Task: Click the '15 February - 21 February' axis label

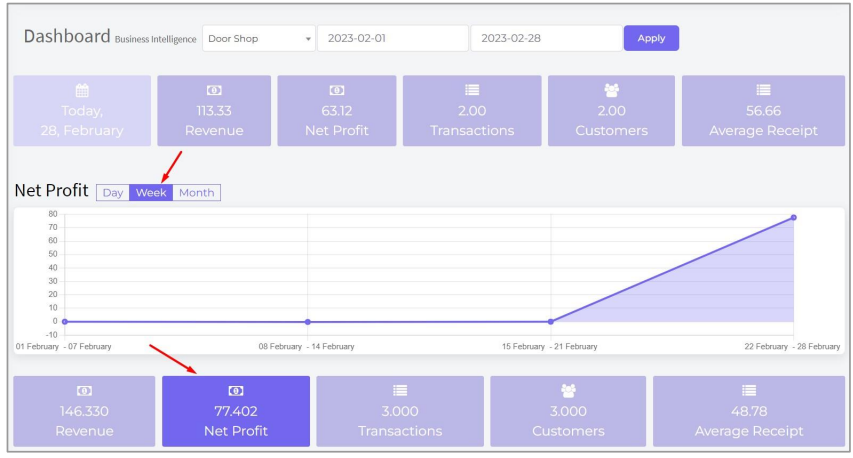Action: click(x=549, y=346)
